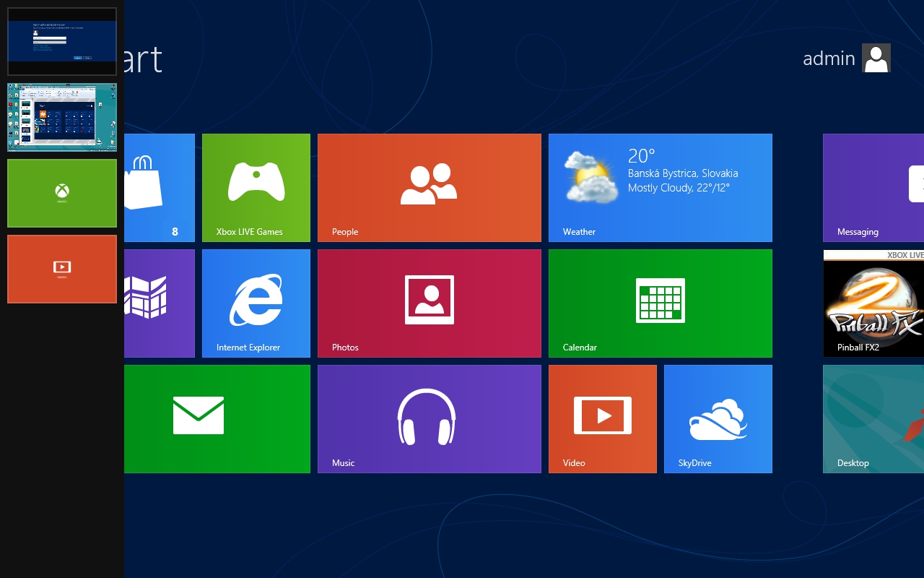Viewport: 924px width, 578px height.
Task: Click the admin profile picture
Action: tap(876, 58)
